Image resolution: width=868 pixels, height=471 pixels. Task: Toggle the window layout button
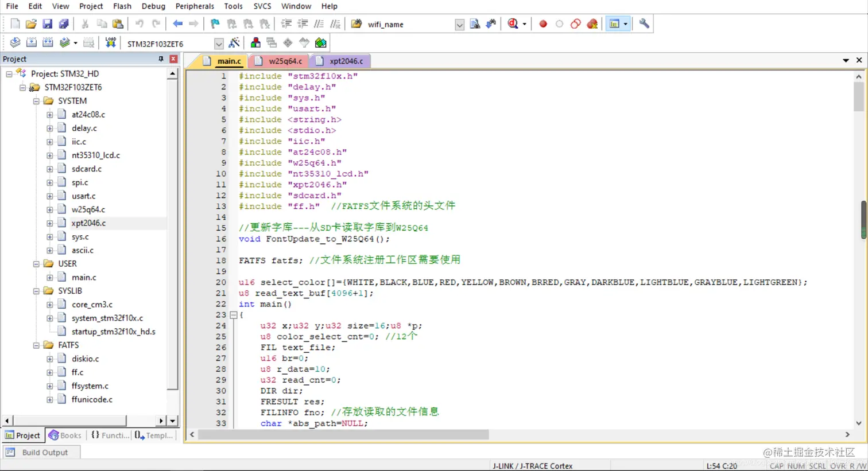tap(614, 24)
